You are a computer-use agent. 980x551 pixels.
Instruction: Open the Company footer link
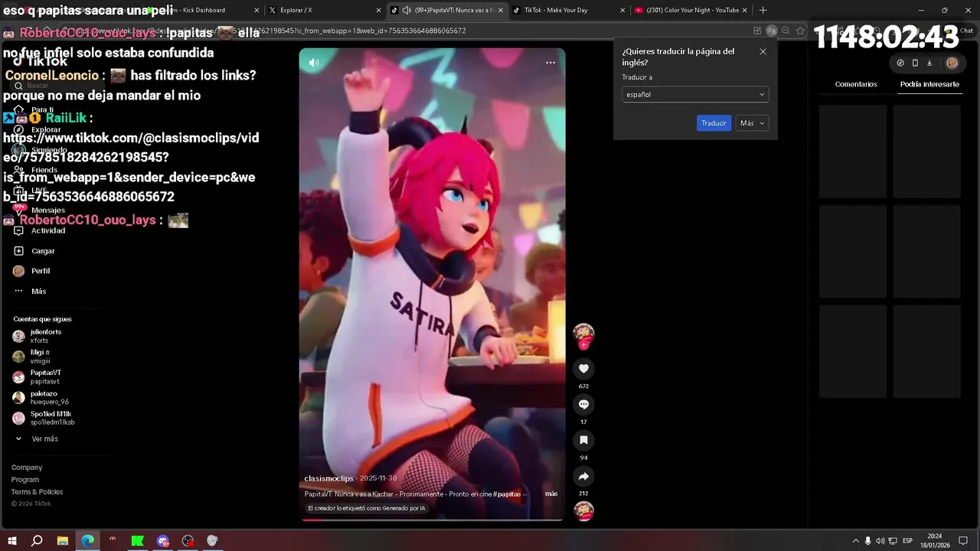(27, 468)
